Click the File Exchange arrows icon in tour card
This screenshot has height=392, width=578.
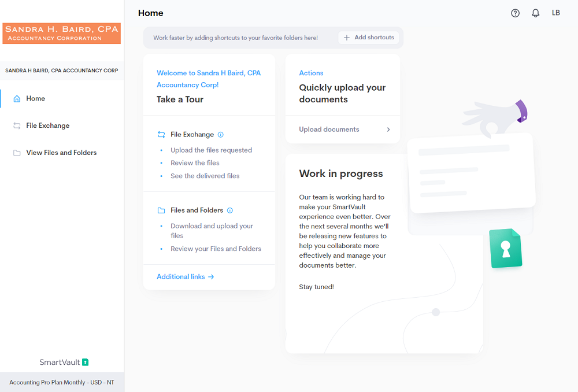(161, 135)
